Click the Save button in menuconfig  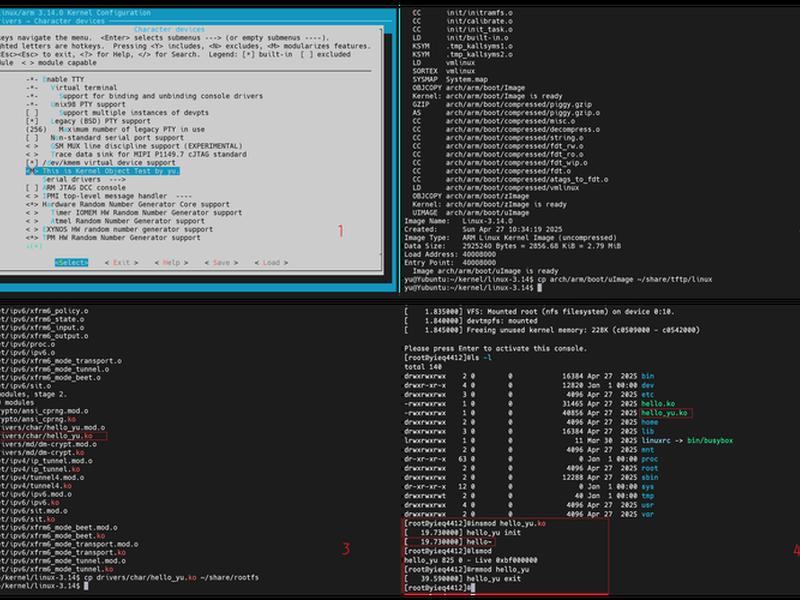221,262
